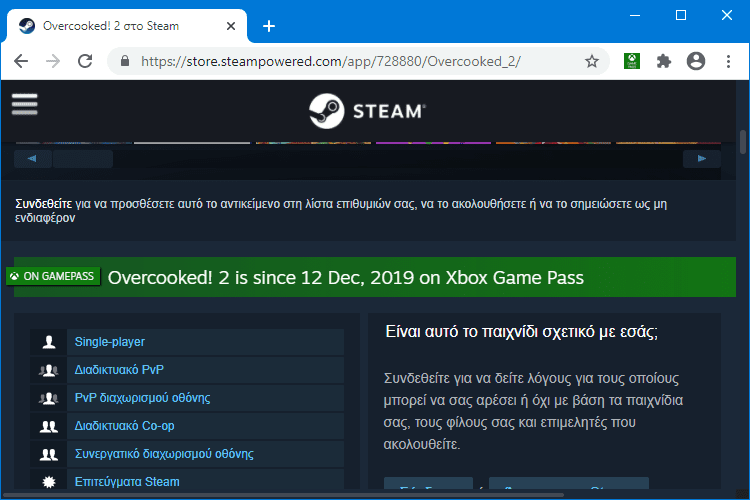The width and height of the screenshot is (750, 500).
Task: Open the Chrome profile avatar
Action: pyautogui.click(x=695, y=61)
